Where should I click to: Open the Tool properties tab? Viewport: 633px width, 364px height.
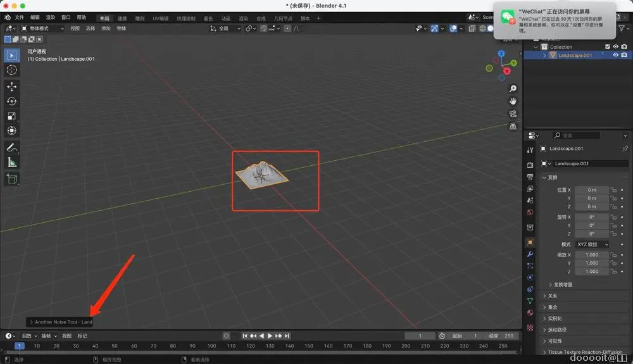click(x=530, y=150)
